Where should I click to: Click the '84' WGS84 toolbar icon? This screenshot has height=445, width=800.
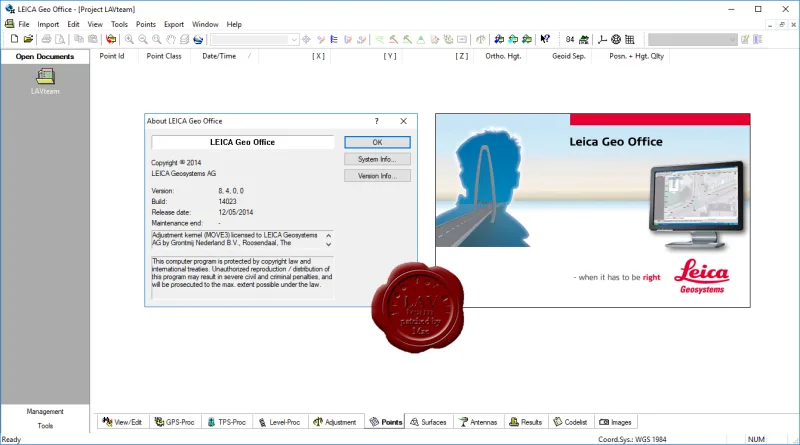click(x=570, y=39)
